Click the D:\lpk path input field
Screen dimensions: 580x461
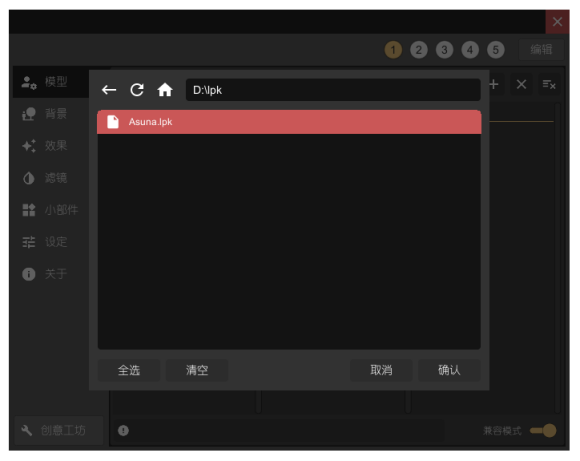coord(333,90)
